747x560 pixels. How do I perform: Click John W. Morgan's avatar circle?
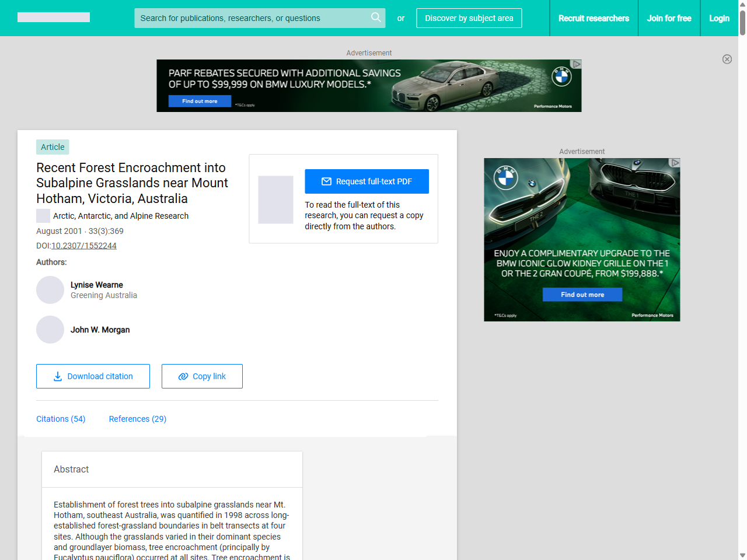point(50,330)
